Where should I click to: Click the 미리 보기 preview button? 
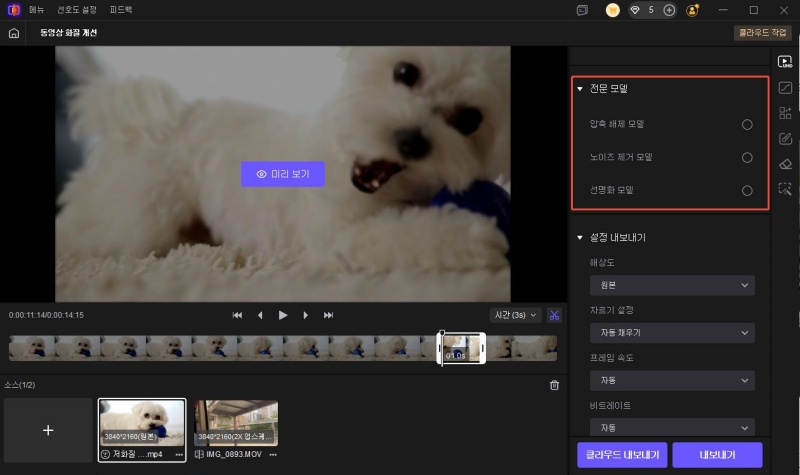(x=283, y=174)
